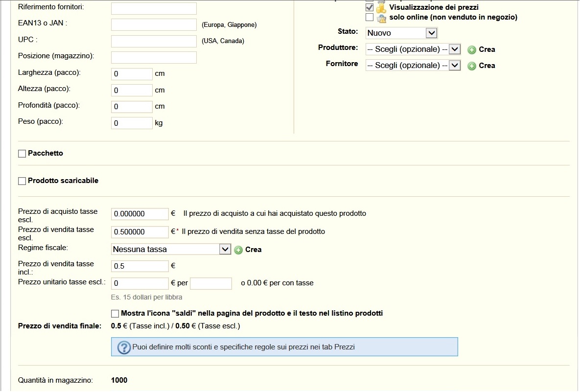This screenshot has width=580, height=392.
Task: Enable the Mostra l'icona "saldi" checkbox
Action: [115, 314]
